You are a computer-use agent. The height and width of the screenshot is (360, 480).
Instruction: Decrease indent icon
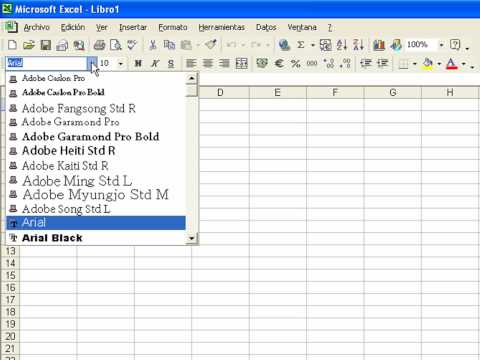pos(366,63)
